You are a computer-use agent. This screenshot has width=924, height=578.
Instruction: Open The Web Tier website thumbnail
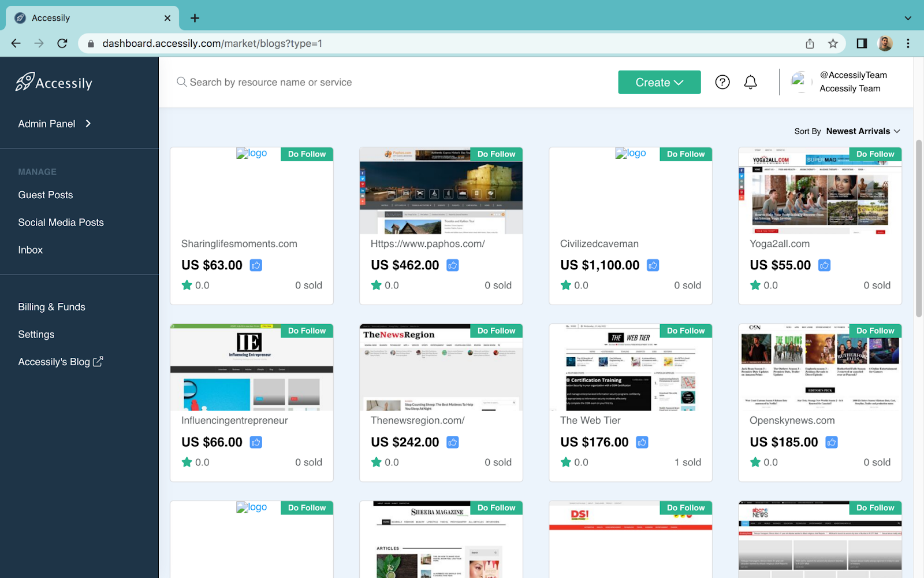pos(631,368)
